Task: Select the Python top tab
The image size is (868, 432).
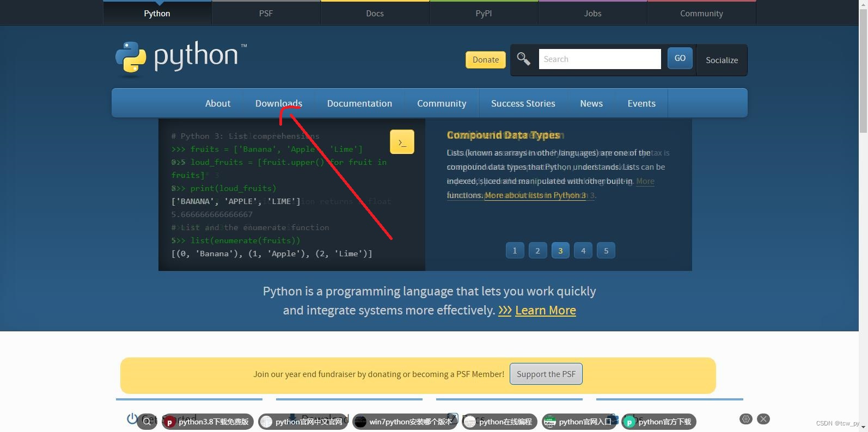Action: 157,13
